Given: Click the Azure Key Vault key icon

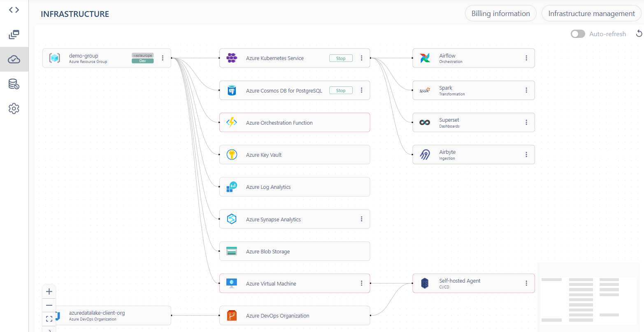Looking at the screenshot, I should click(232, 155).
